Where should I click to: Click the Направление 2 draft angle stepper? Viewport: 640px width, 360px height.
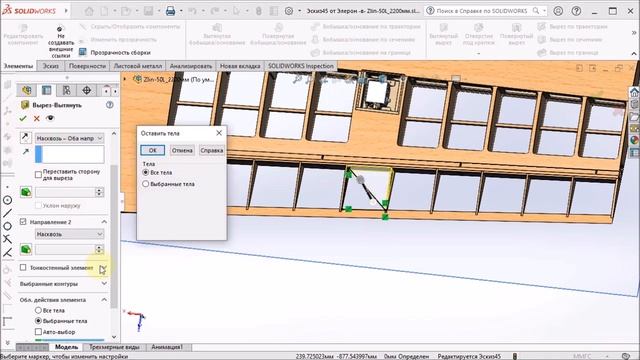99,249
